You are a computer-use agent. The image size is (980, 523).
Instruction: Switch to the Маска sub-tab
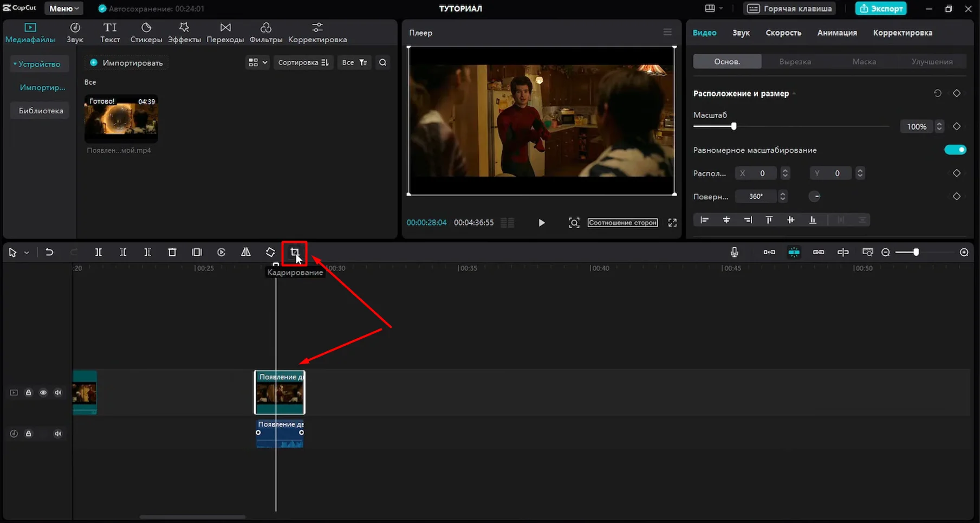864,62
